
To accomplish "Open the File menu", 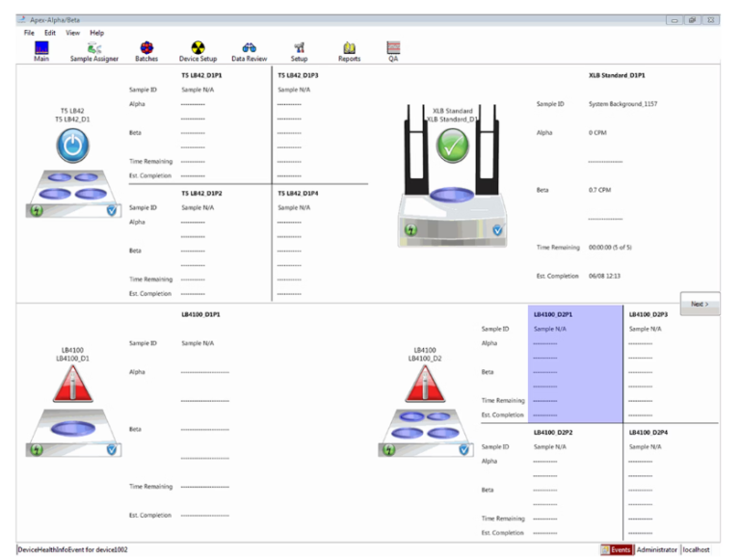I will [x=29, y=33].
